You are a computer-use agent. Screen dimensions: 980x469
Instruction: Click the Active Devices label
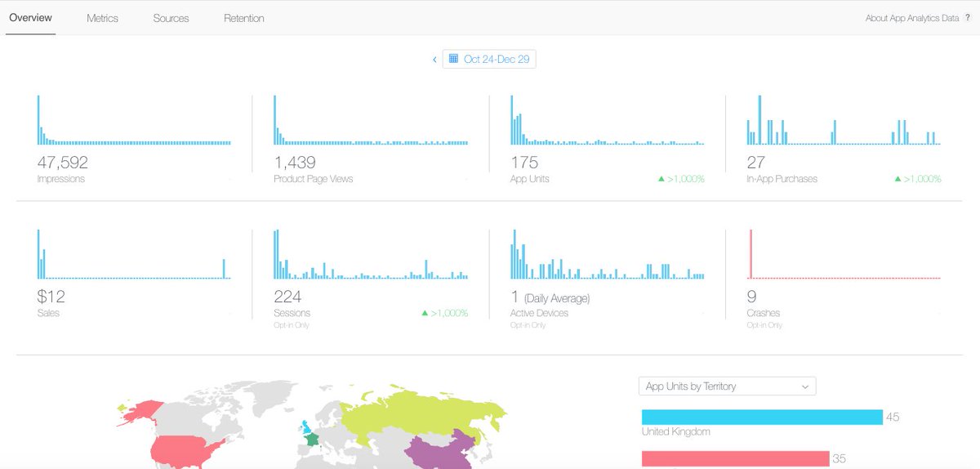pyautogui.click(x=539, y=313)
